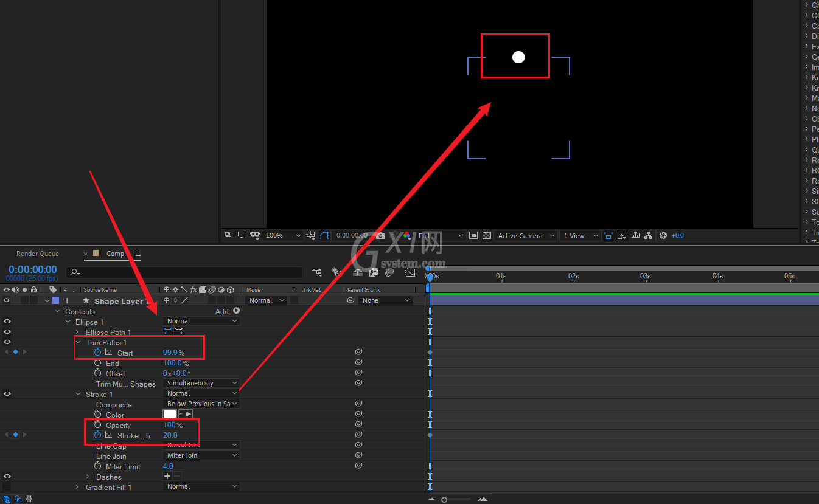Toggle the End property stopwatch
Image resolution: width=819 pixels, height=504 pixels.
(97, 363)
